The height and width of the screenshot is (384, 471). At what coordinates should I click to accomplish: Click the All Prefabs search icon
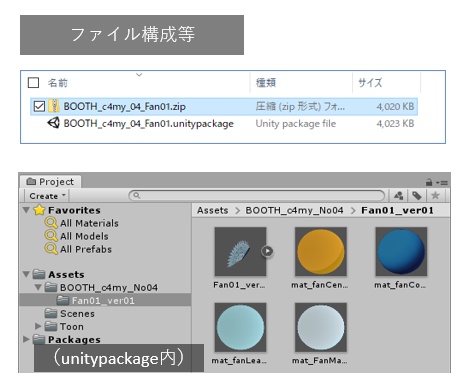click(51, 249)
